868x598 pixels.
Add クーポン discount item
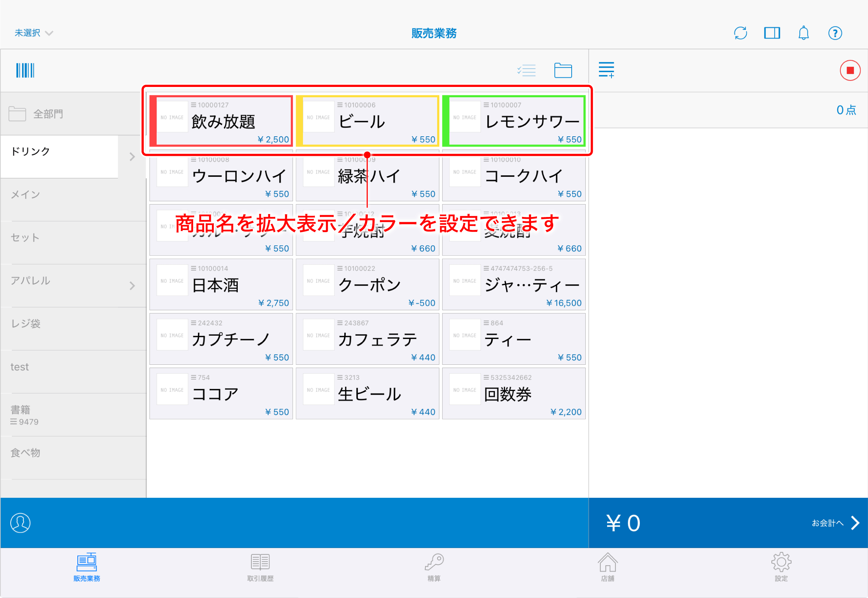point(367,284)
